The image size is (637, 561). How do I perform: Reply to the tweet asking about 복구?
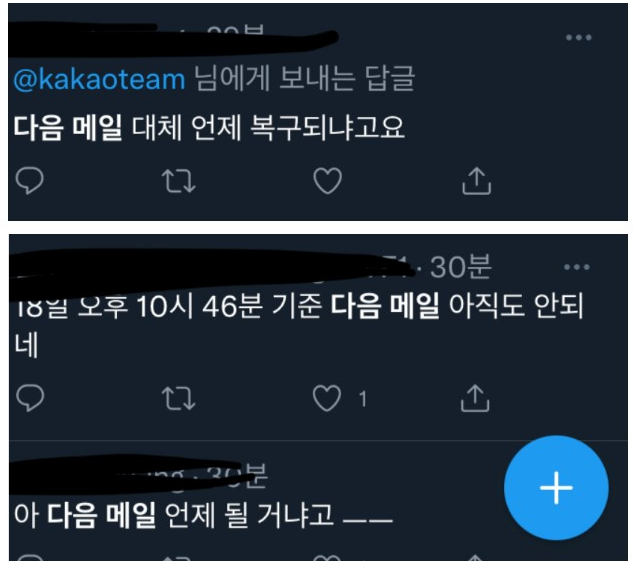pyautogui.click(x=29, y=180)
